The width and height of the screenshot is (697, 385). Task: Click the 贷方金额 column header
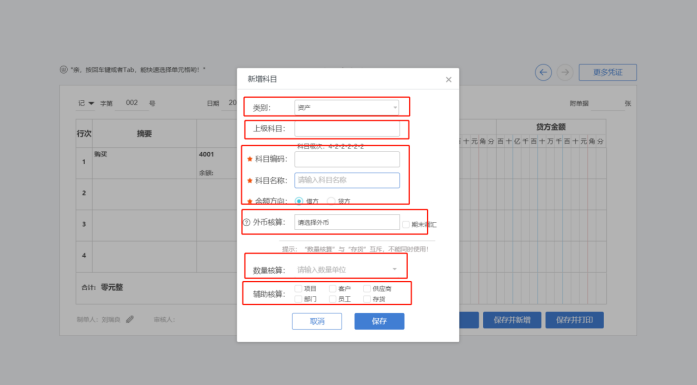[551, 127]
